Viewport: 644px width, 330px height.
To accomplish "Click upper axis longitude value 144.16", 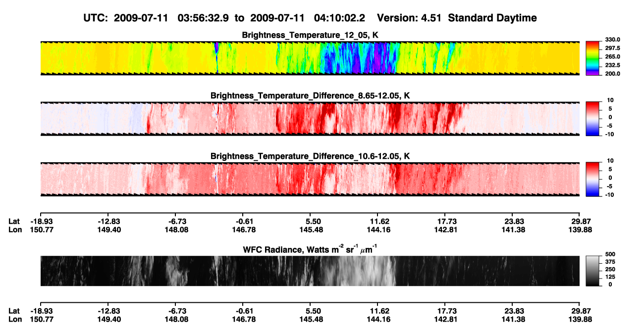I will click(x=379, y=230).
